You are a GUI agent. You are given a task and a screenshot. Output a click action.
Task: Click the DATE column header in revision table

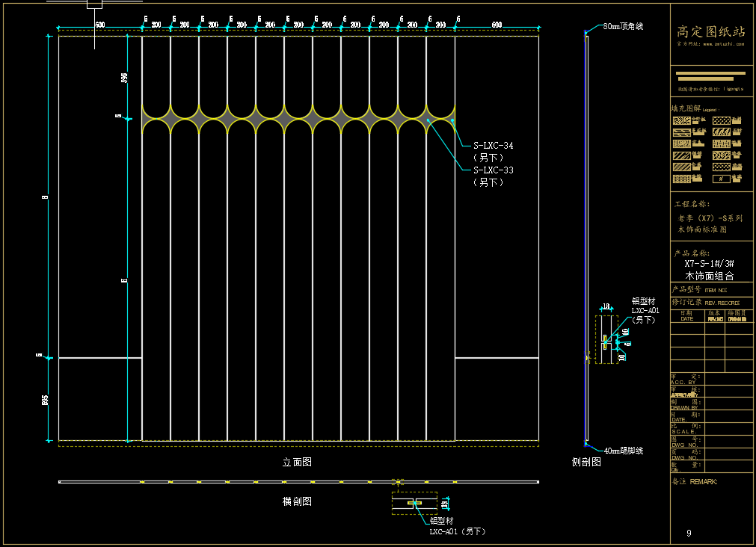(687, 319)
